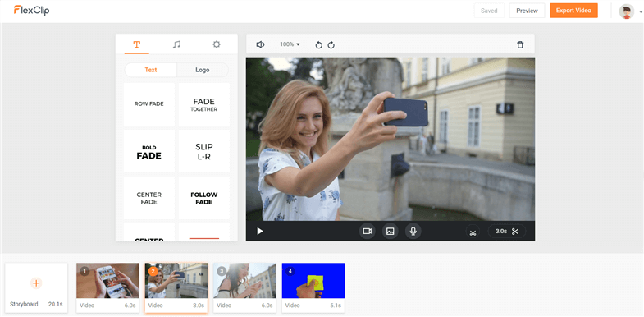The image size is (644, 317).
Task: Click the Export Video button
Action: tap(573, 11)
